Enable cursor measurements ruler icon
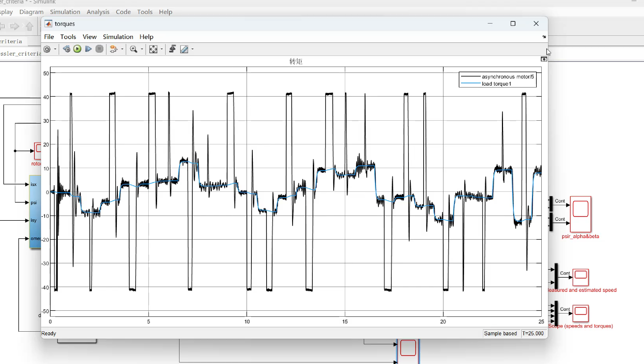644x364 pixels. (x=184, y=49)
